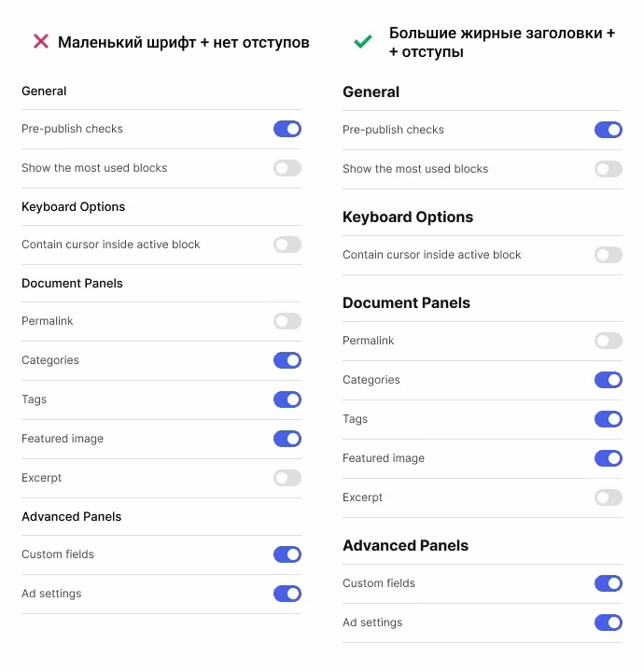Click the red X icon beside the Russian heading
Screen dimensions: 644x672
pyautogui.click(x=41, y=41)
